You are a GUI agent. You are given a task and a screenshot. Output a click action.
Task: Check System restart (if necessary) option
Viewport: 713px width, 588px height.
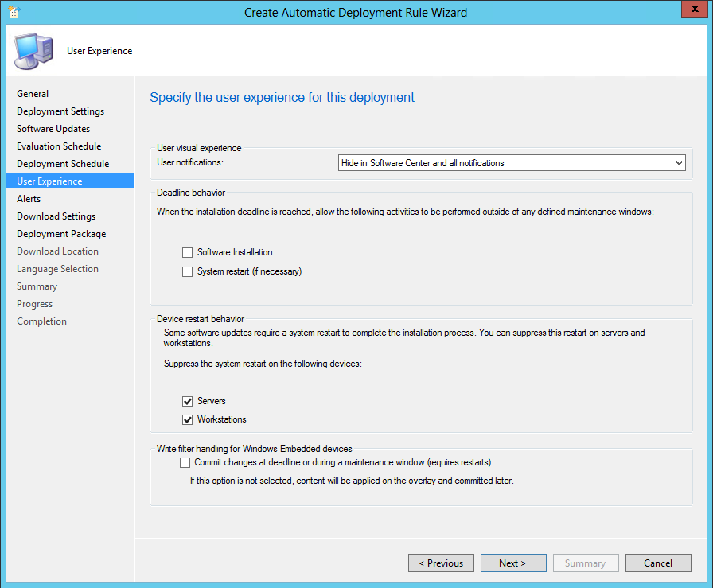tap(187, 271)
